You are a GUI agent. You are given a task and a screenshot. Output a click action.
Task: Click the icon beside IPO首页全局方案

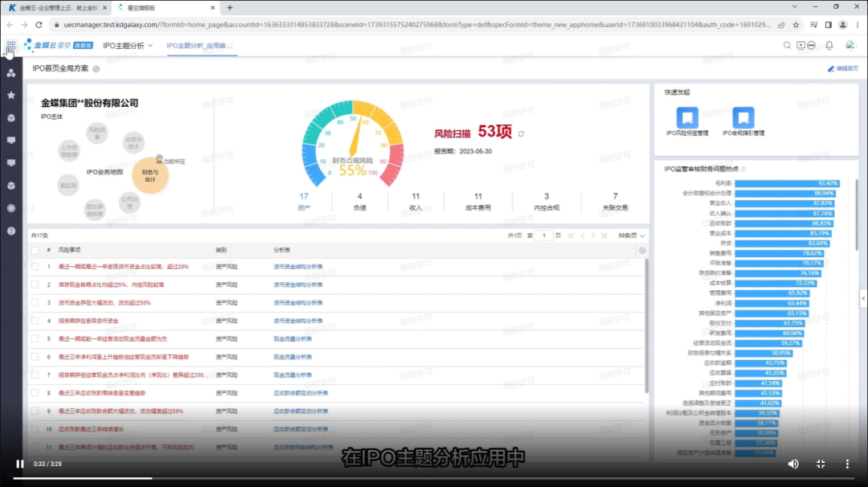[x=96, y=69]
